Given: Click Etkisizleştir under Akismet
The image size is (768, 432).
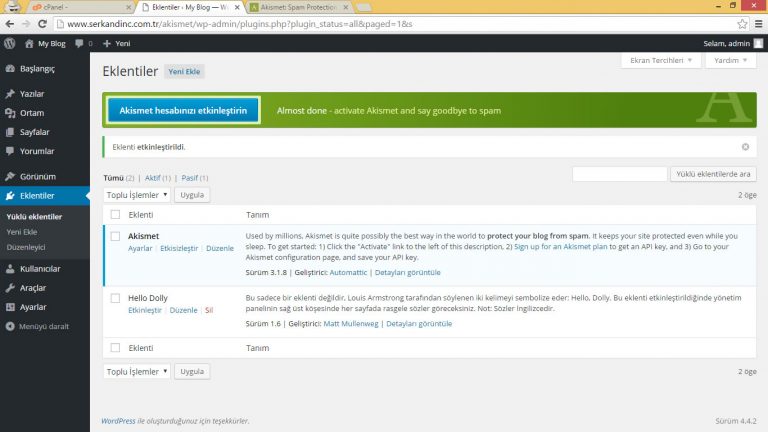Looking at the screenshot, I should point(179,248).
